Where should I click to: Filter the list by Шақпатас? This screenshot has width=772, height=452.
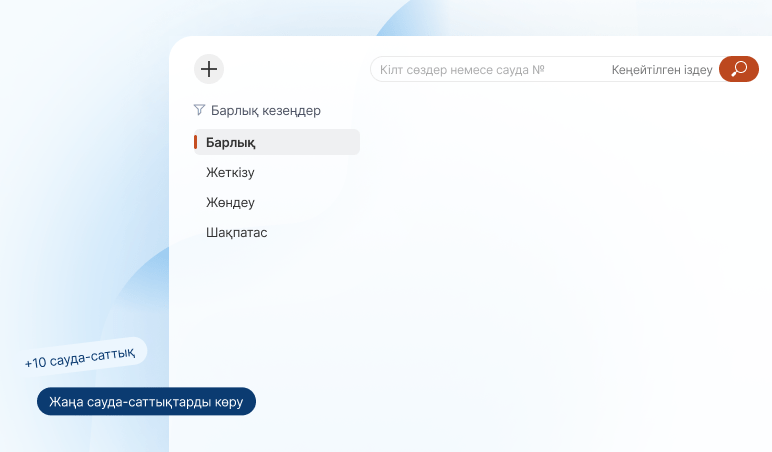[x=236, y=232]
